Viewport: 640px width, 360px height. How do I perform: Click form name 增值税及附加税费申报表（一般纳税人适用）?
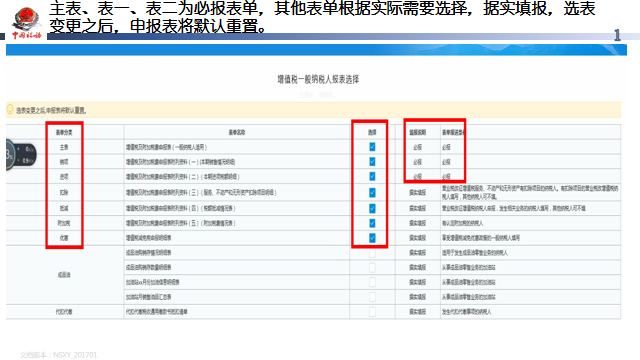pos(167,147)
